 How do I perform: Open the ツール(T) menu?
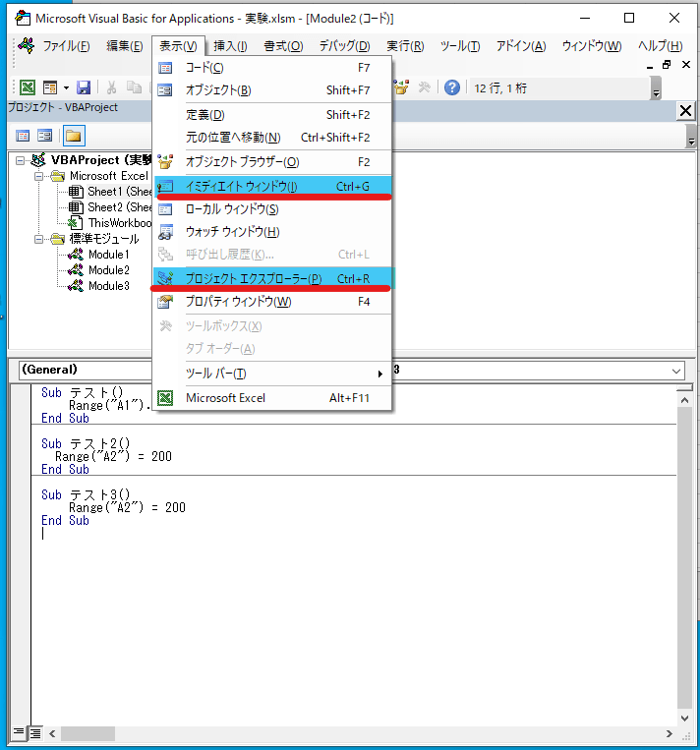coord(460,46)
